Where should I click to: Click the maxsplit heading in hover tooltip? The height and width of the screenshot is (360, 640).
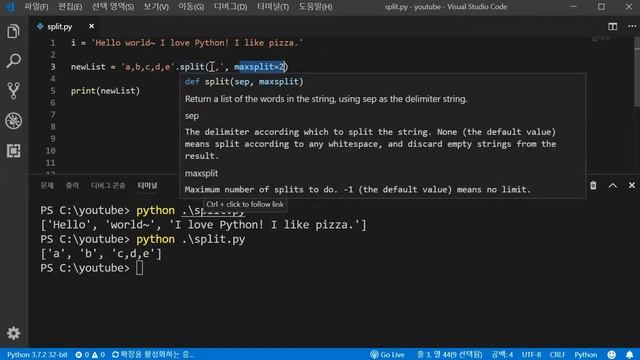click(x=201, y=173)
